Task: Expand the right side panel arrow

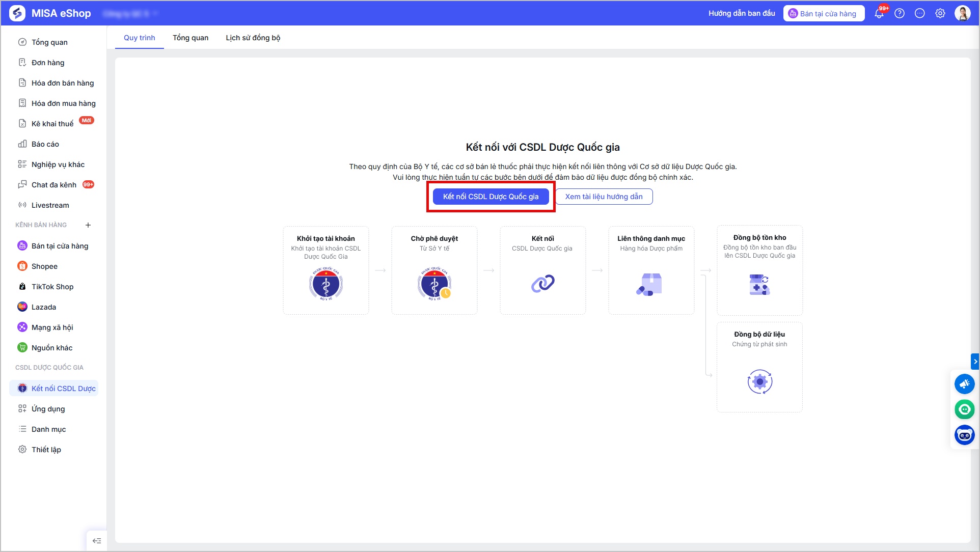Action: (975, 362)
